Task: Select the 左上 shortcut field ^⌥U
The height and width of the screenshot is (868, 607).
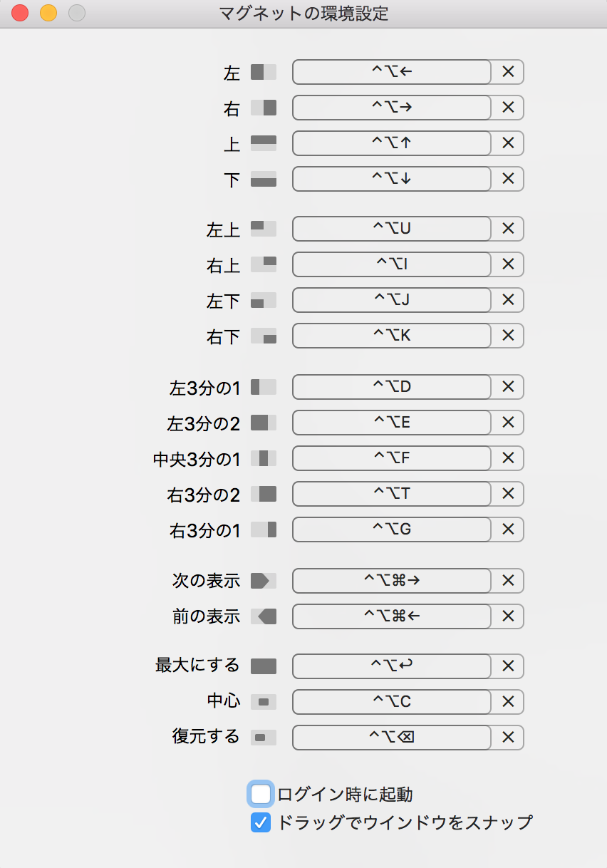Action: pyautogui.click(x=392, y=229)
